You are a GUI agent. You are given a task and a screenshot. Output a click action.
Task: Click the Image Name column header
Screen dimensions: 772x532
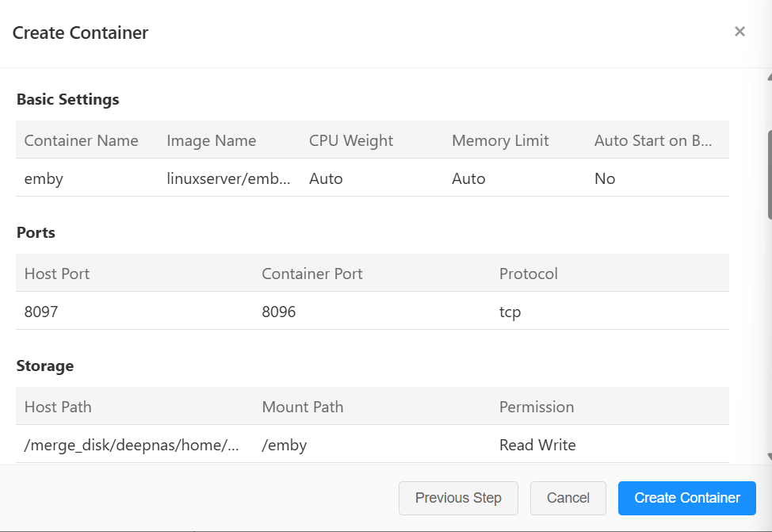click(x=211, y=140)
